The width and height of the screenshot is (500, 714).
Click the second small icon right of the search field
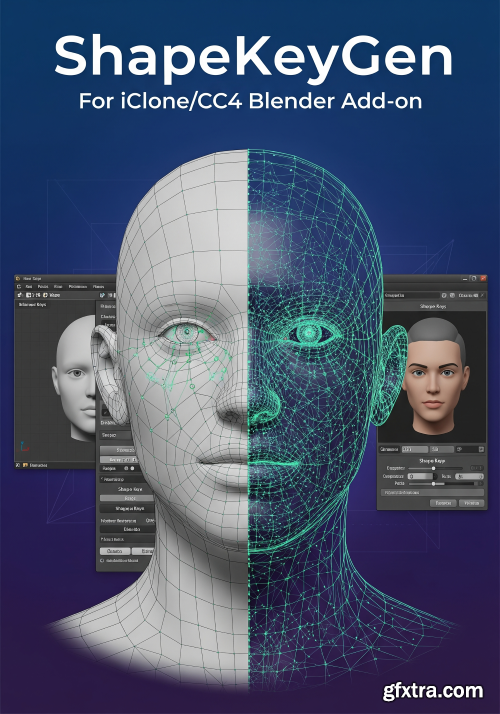coord(452,296)
